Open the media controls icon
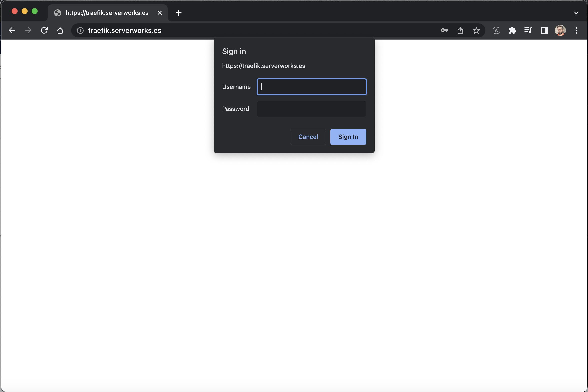Image resolution: width=588 pixels, height=392 pixels. [x=528, y=30]
